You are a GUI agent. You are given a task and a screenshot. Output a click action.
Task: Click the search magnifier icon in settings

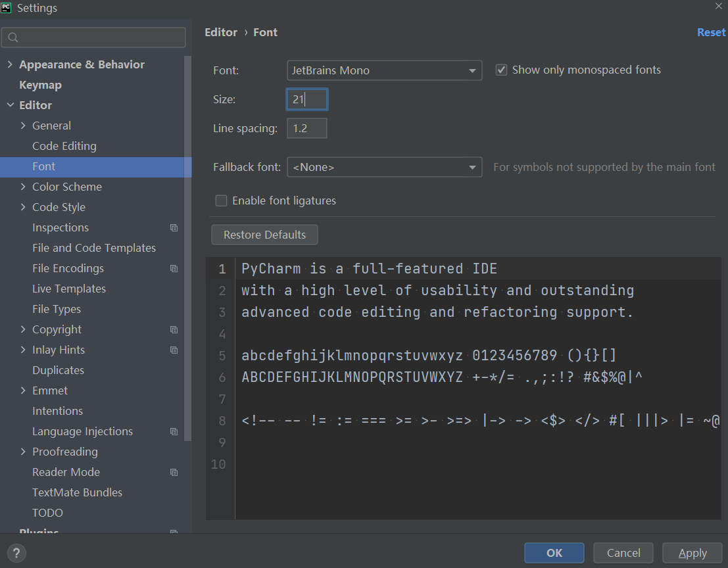(13, 37)
